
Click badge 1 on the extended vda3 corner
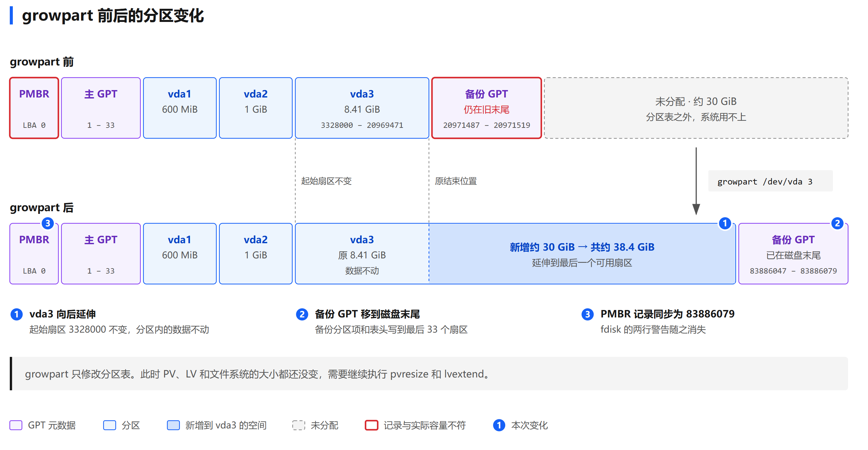(725, 223)
